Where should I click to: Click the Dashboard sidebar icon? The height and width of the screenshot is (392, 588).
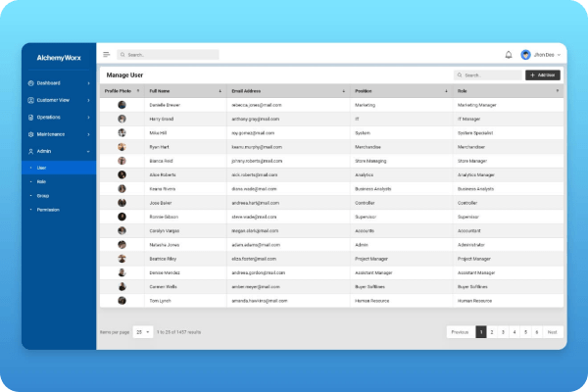31,83
